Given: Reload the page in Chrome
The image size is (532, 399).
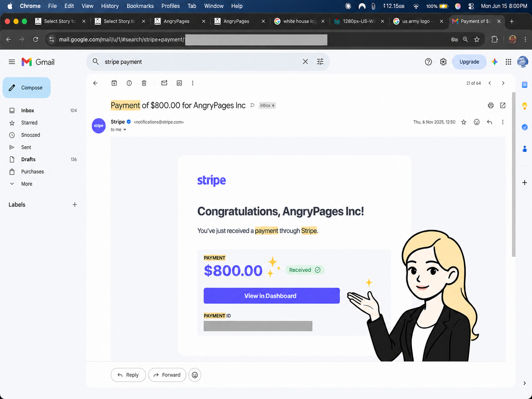Looking at the screenshot, I should [36, 39].
